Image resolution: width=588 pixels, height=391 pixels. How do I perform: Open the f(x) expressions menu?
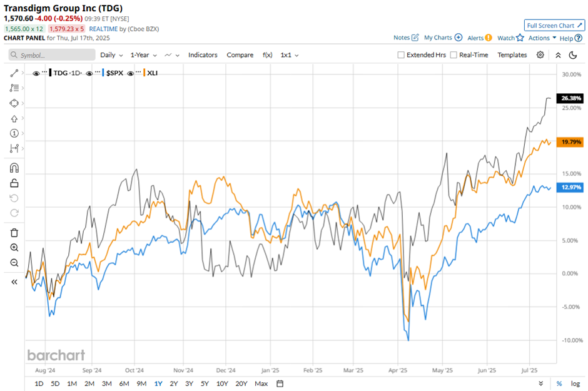click(x=267, y=54)
